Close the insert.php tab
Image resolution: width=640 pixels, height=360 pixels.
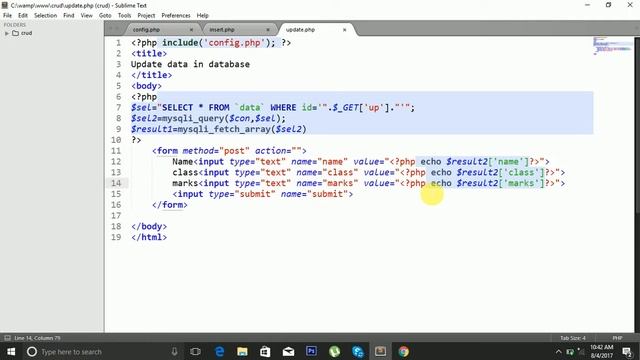(268, 30)
